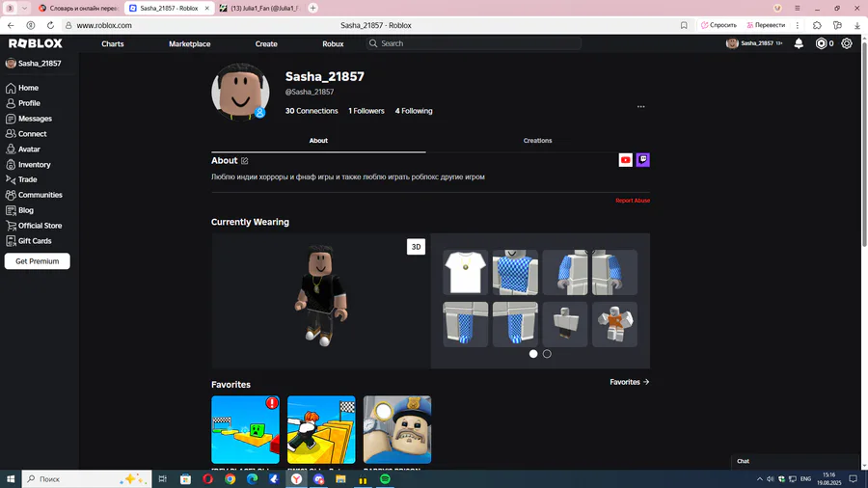Open the blue checkered shirt item
The width and height of the screenshot is (868, 488).
(x=515, y=272)
